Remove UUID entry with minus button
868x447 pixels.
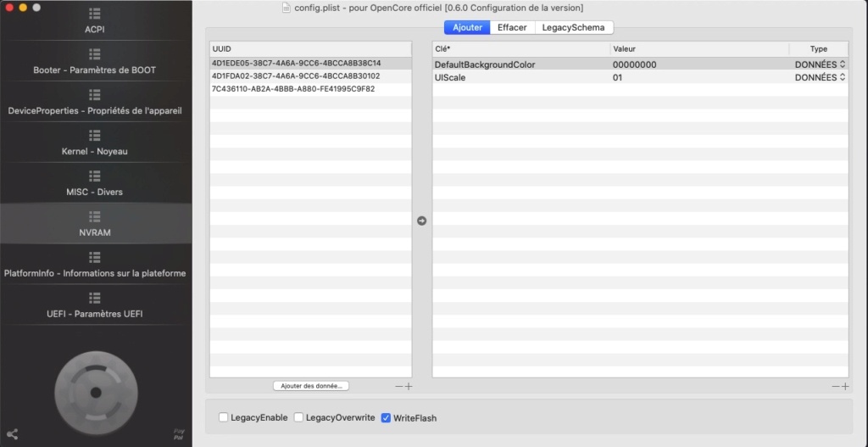(x=398, y=387)
